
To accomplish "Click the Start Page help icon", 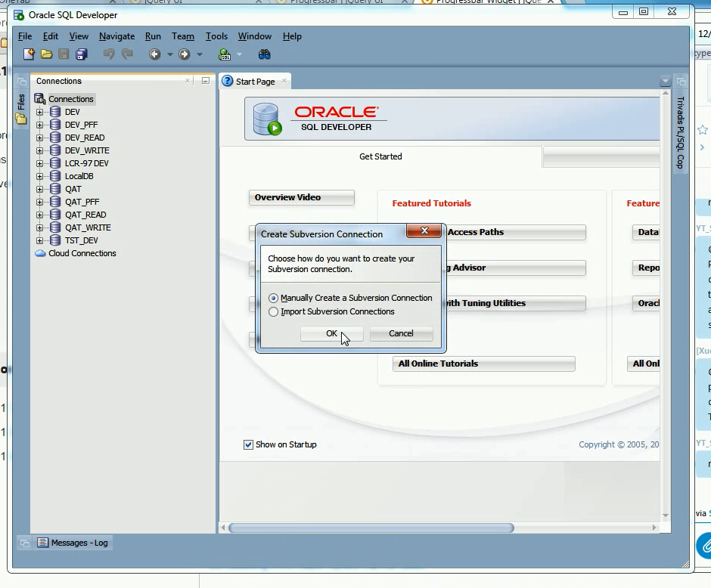I will (x=227, y=81).
